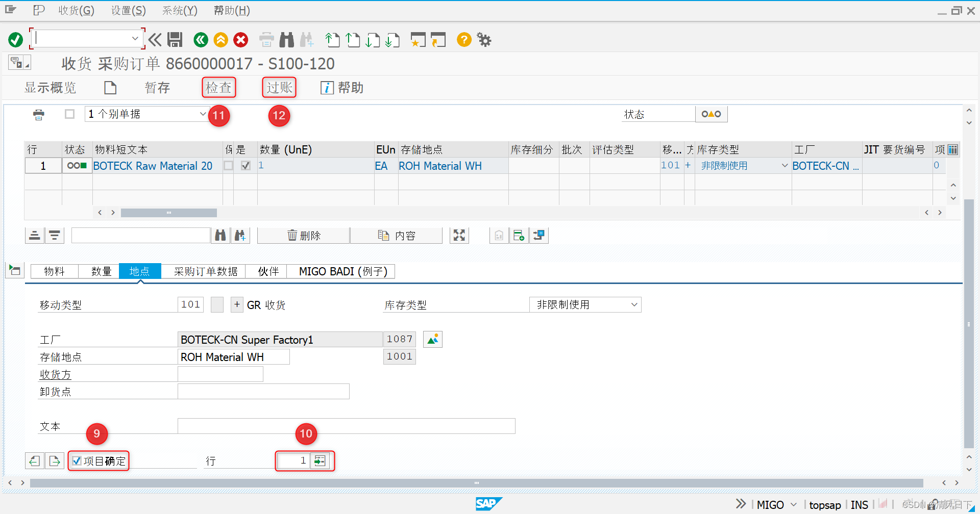Open the command field dropdown arrow
The height and width of the screenshot is (514, 980).
point(135,38)
